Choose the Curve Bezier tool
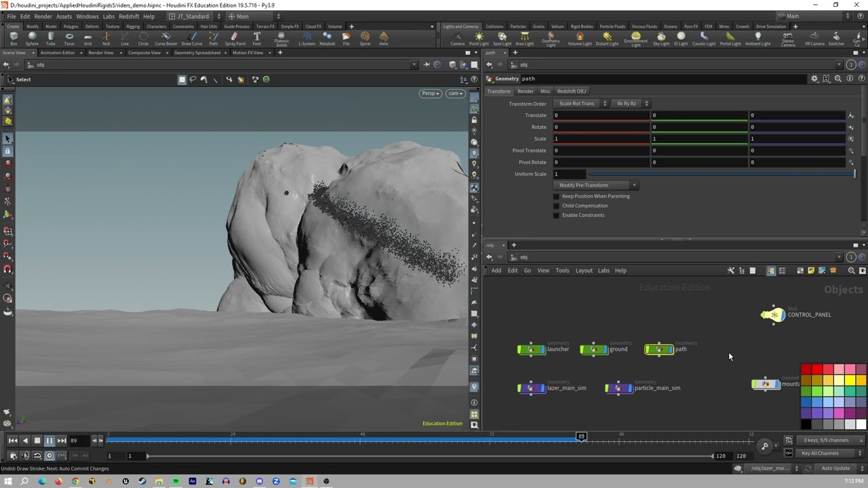 (x=165, y=39)
